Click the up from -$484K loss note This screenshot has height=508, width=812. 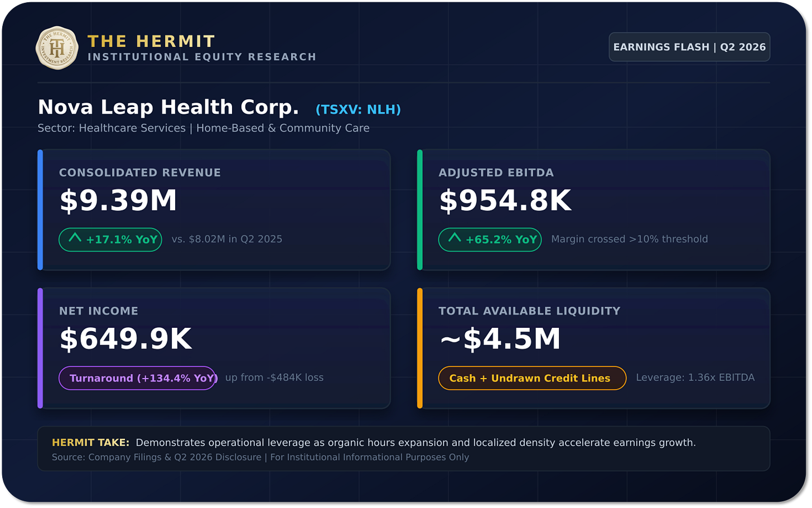(274, 378)
